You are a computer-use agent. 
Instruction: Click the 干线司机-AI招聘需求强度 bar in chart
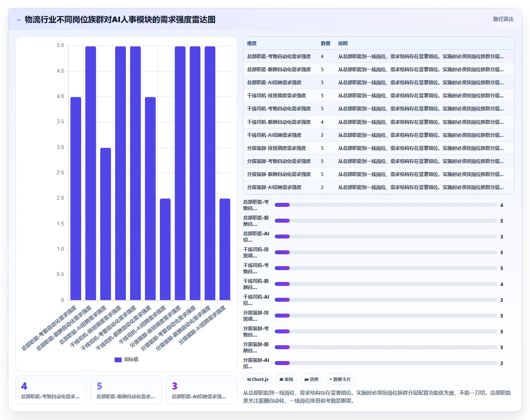(x=165, y=250)
